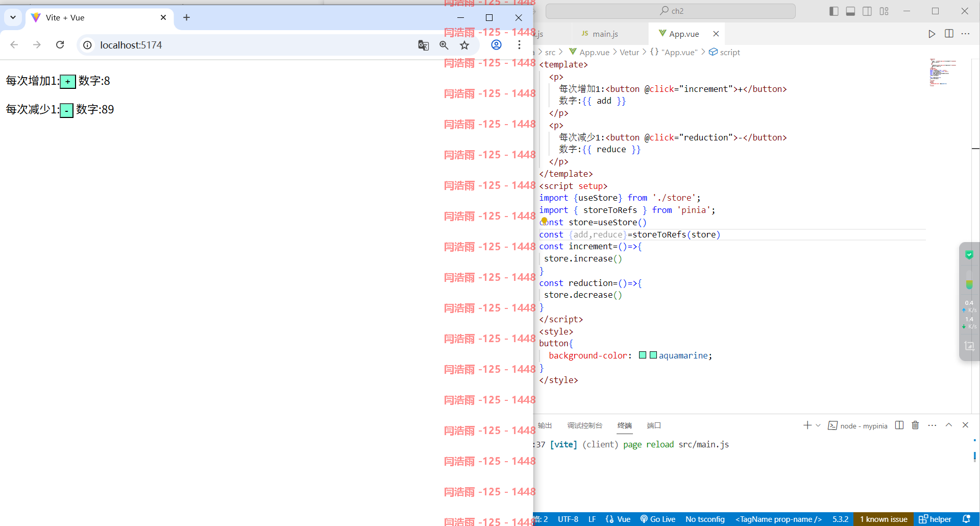Open customize layout icon in VS Code

884,11
